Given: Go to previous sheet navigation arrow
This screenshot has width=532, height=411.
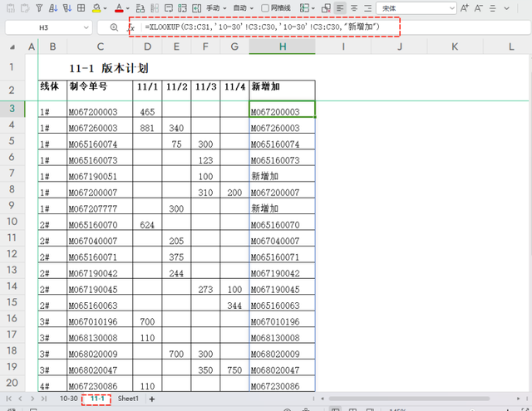Looking at the screenshot, I should [x=20, y=399].
